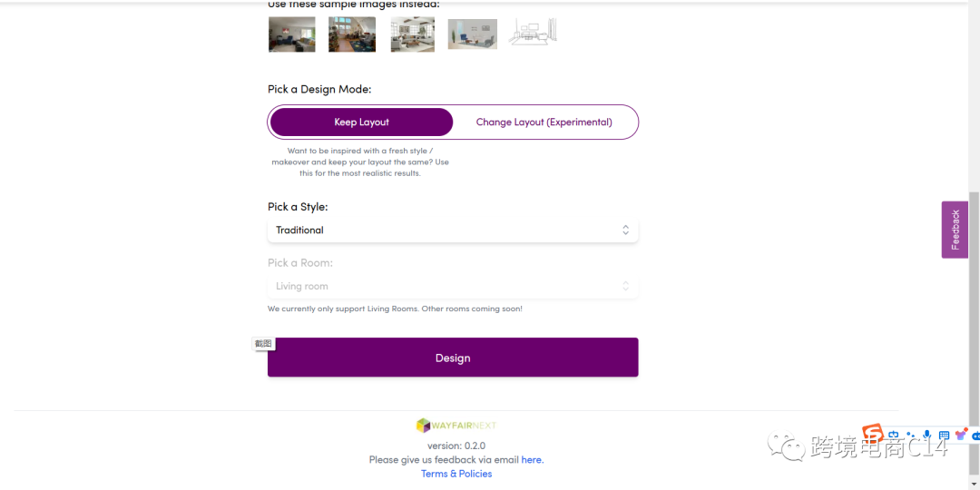980x490 pixels.
Task: Follow the "here" email feedback link
Action: point(531,460)
